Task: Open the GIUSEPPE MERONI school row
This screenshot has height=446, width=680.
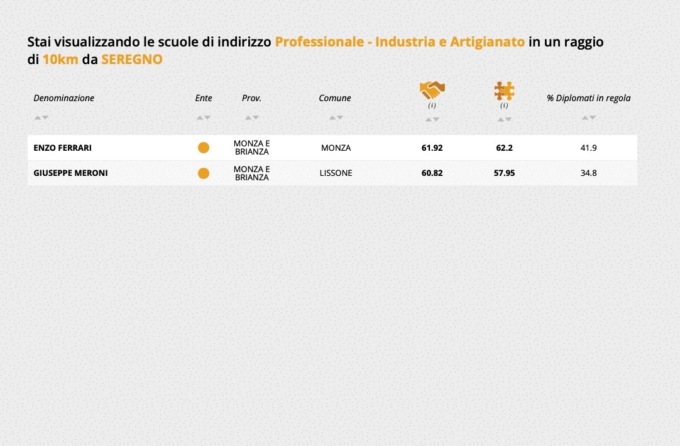Action: 333,173
